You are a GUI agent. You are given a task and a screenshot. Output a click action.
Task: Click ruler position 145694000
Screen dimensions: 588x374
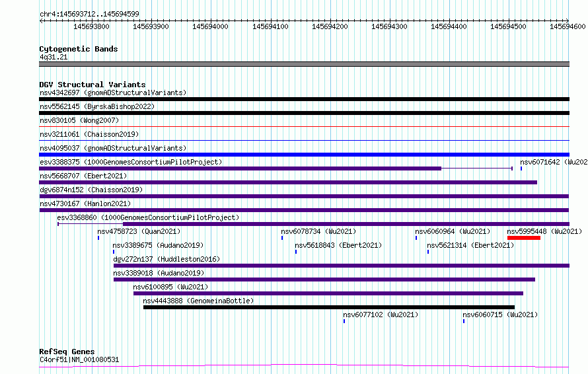click(x=210, y=26)
